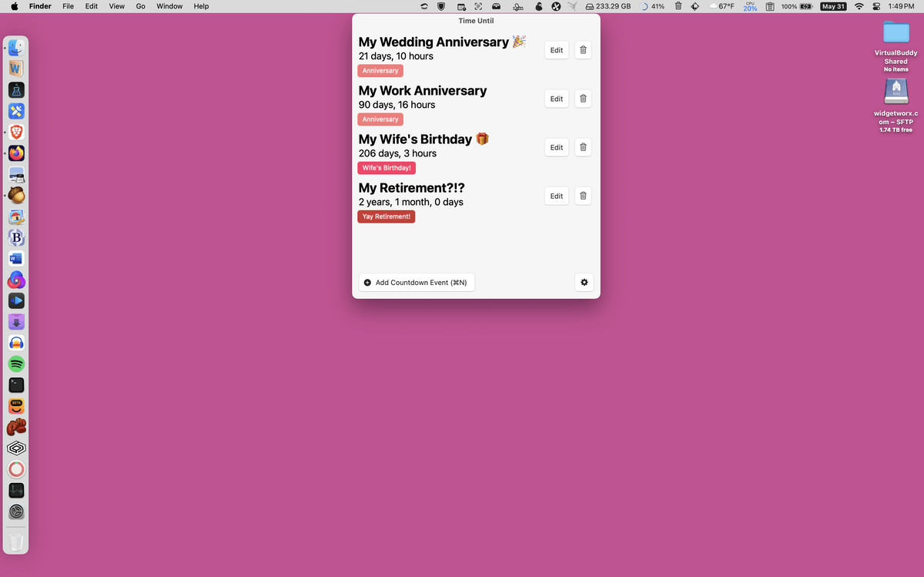Open the purple download app in the Dock
The width and height of the screenshot is (924, 577).
[x=16, y=321]
